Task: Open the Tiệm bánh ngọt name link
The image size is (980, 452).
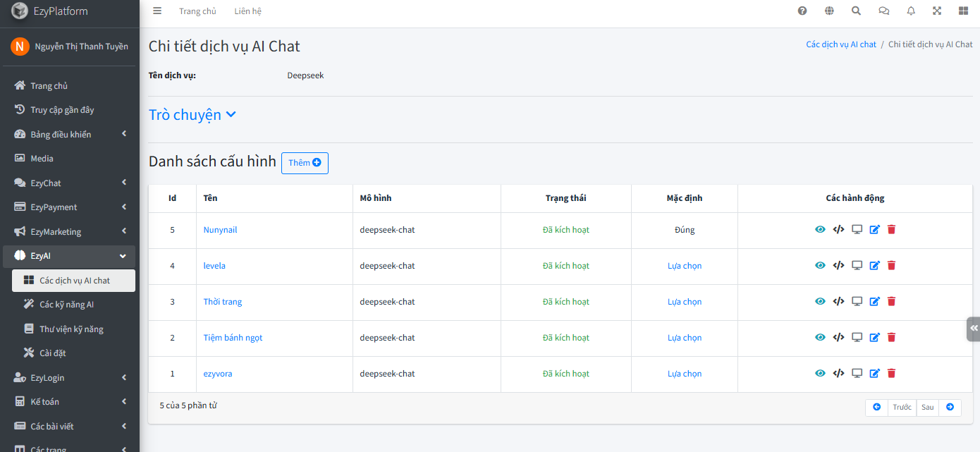Action: [233, 338]
